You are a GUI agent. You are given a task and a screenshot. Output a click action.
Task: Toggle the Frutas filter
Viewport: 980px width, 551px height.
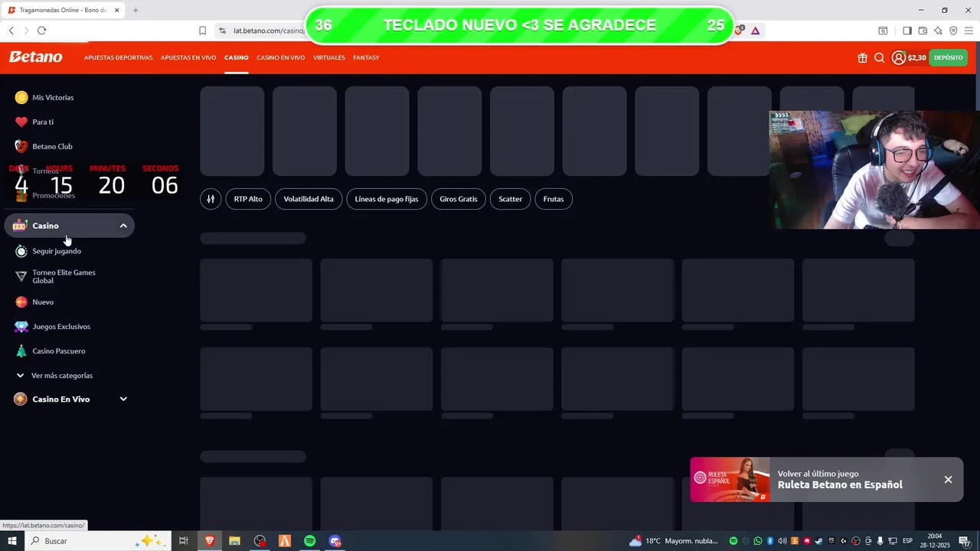(x=554, y=199)
